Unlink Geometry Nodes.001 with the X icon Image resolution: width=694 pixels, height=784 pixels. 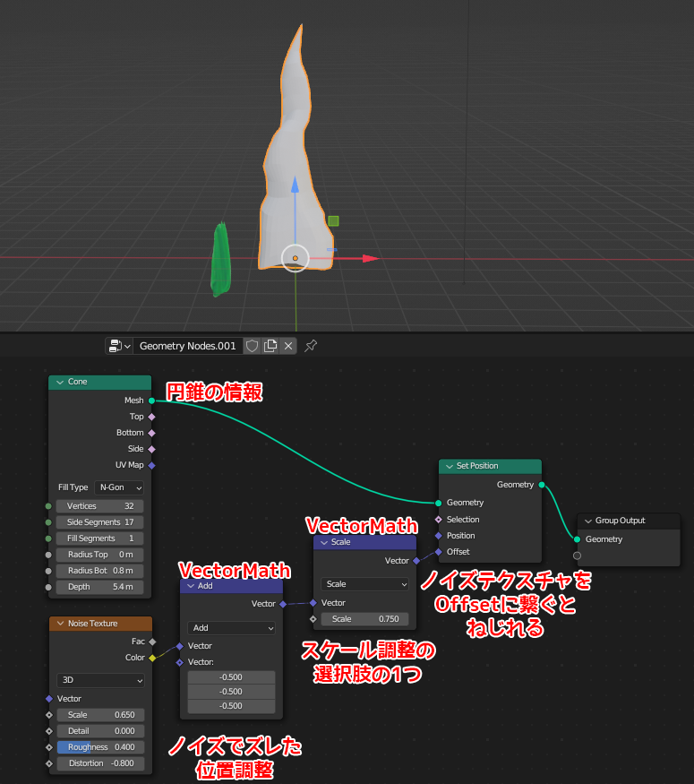(288, 346)
